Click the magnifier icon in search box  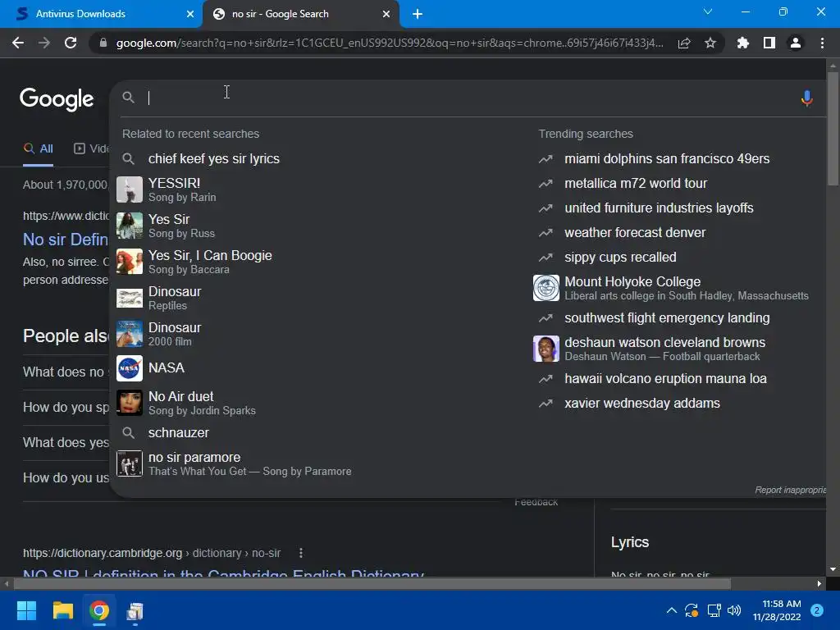[x=128, y=97]
